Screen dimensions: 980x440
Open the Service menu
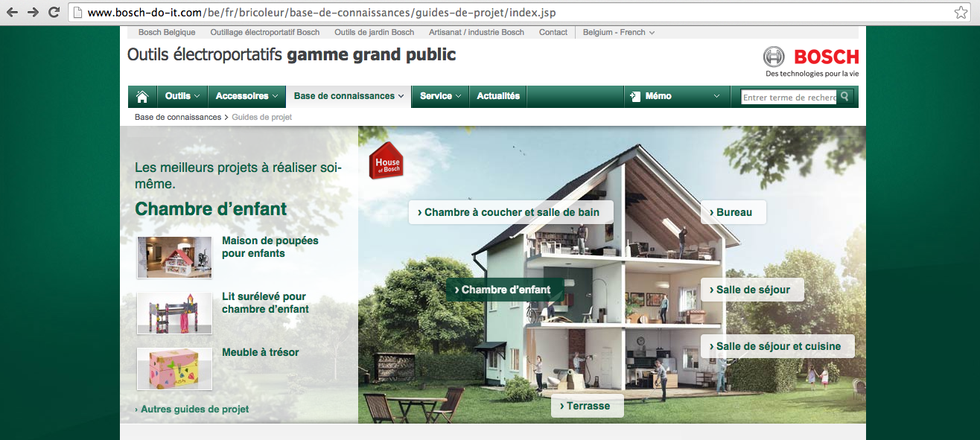point(440,96)
